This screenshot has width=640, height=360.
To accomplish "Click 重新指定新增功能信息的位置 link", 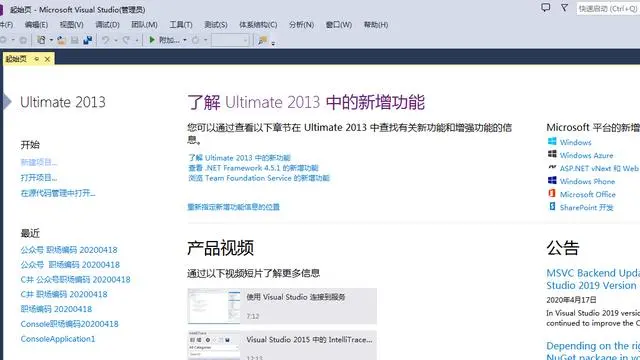I will click(x=233, y=207).
